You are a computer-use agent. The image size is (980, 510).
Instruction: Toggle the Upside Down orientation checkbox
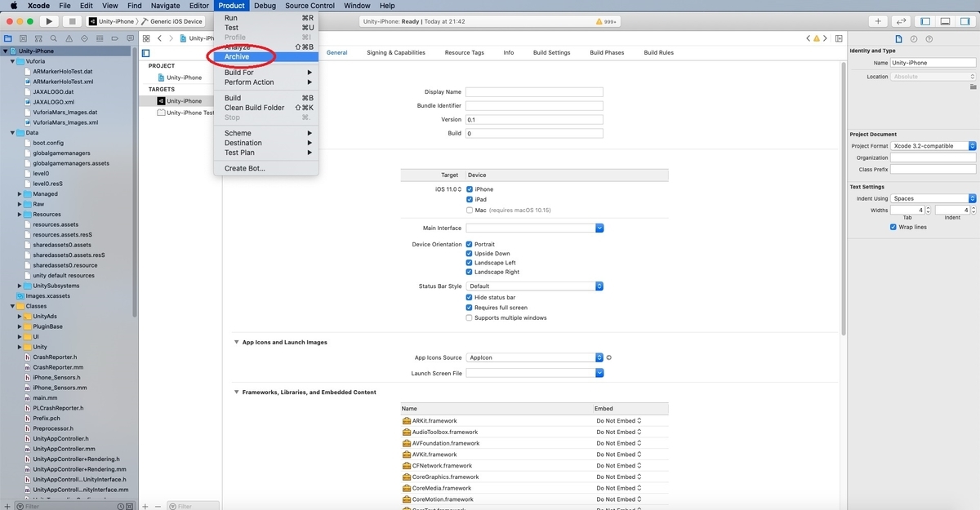click(x=470, y=254)
